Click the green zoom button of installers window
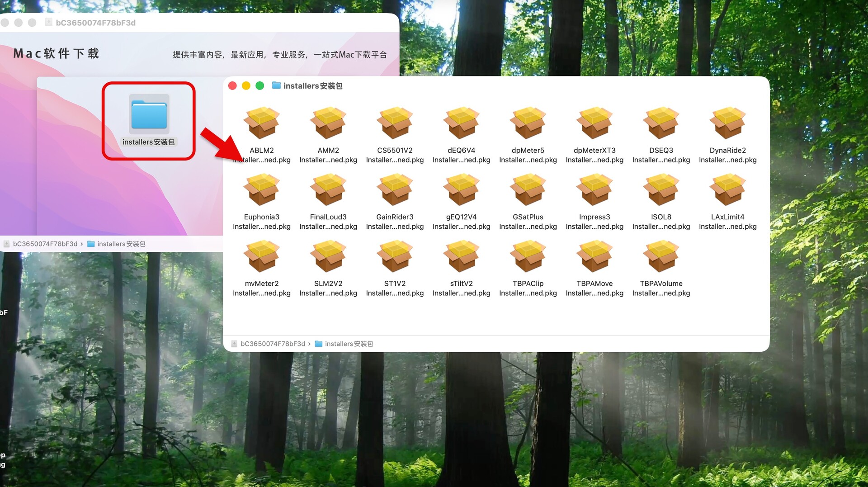The image size is (868, 487). pos(260,86)
